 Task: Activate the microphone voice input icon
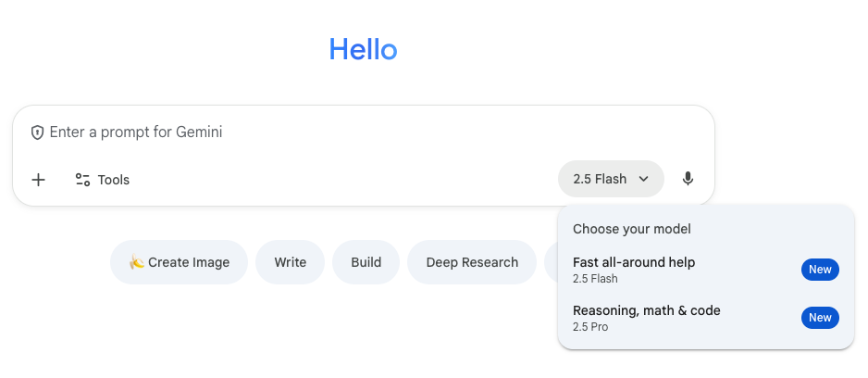click(x=688, y=179)
